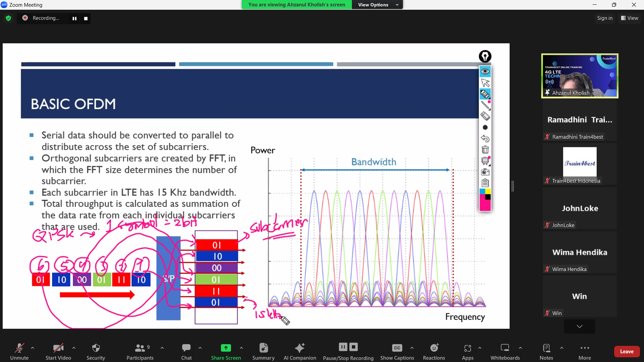Open the View Options dropdown

click(377, 4)
